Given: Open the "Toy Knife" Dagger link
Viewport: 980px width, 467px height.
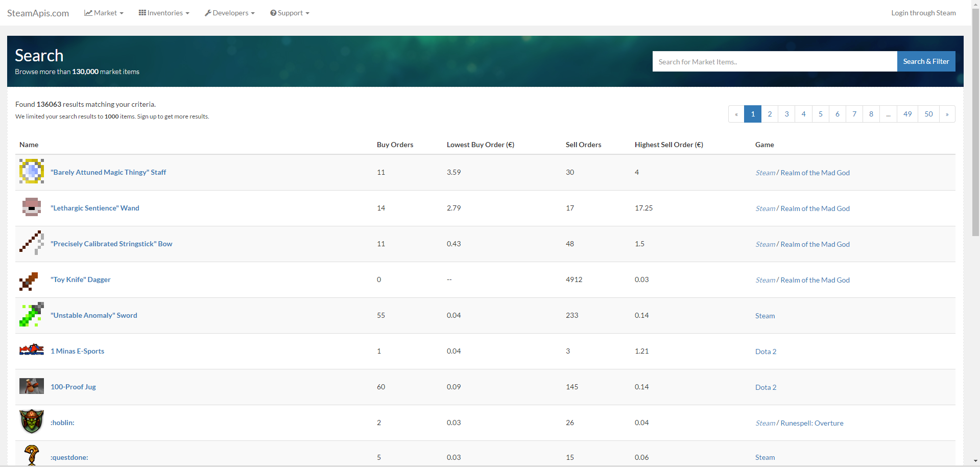Looking at the screenshot, I should 81,279.
